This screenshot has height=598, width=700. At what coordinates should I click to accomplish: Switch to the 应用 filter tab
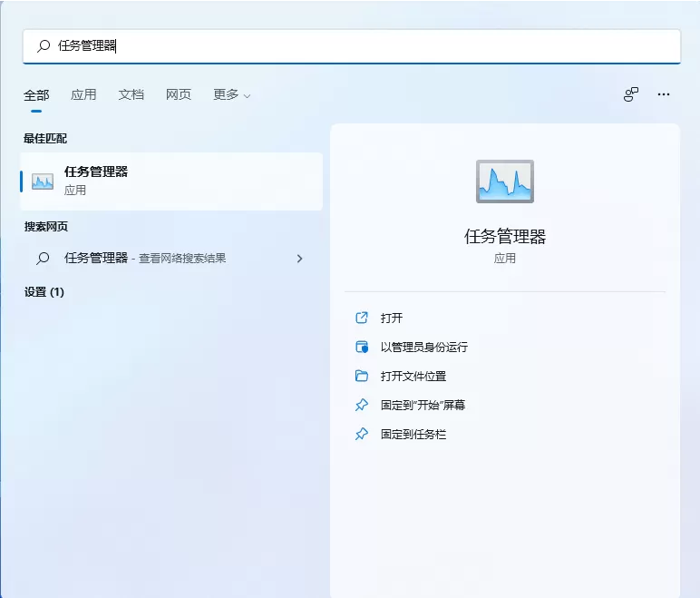point(83,94)
